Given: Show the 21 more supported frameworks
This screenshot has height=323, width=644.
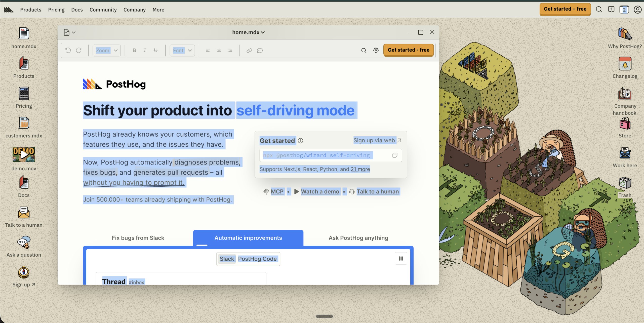Looking at the screenshot, I should 360,169.
